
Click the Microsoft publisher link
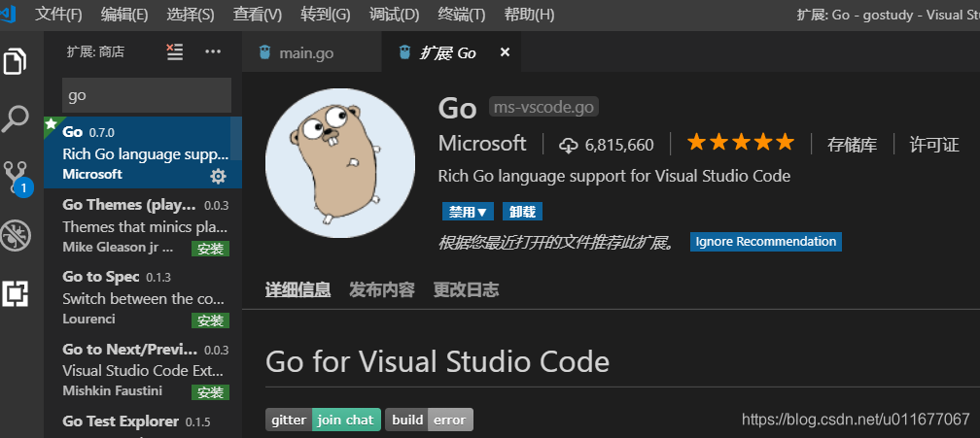tap(482, 144)
